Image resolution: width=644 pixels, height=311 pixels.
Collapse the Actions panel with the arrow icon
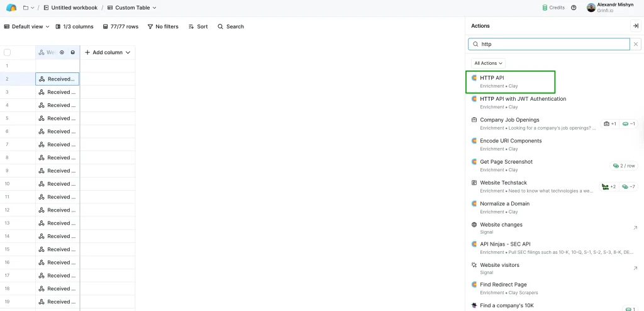(x=635, y=26)
